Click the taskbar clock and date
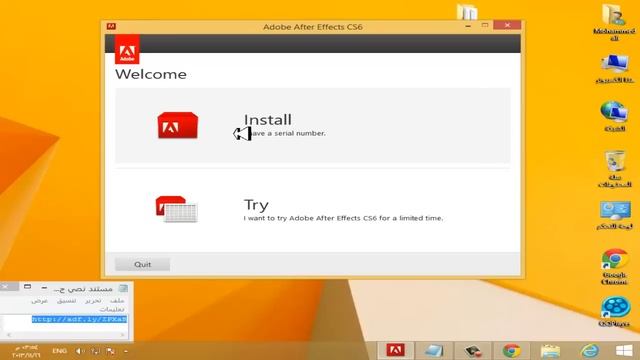Image resolution: width=640 pixels, height=360 pixels. (26, 351)
